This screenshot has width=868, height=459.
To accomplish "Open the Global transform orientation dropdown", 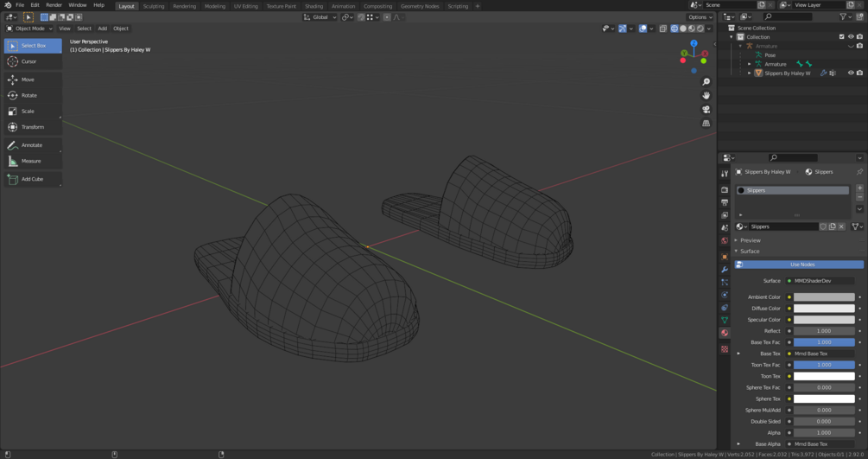I will coord(320,17).
